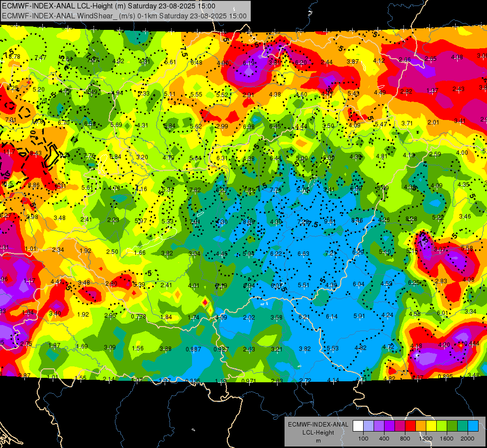Screen dimensions: 487x448
Task: Click the 6.14 wind shear value
Action: (332, 317)
